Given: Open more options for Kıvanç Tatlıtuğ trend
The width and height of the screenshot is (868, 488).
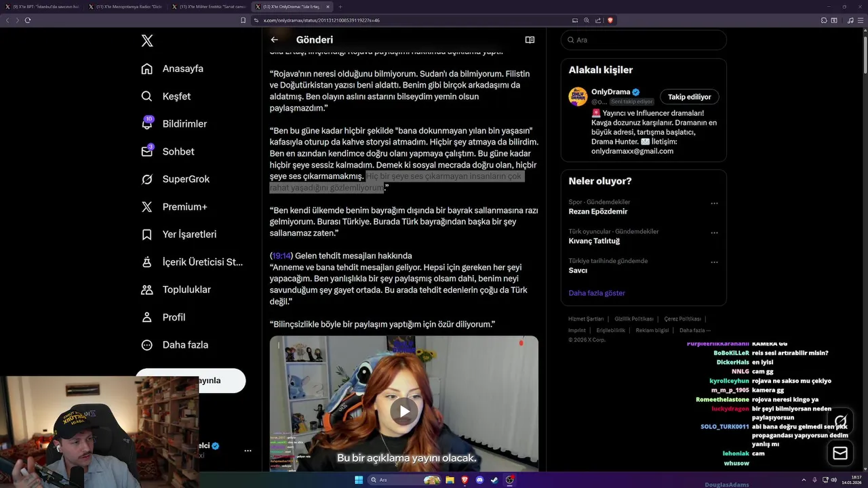Looking at the screenshot, I should (714, 232).
